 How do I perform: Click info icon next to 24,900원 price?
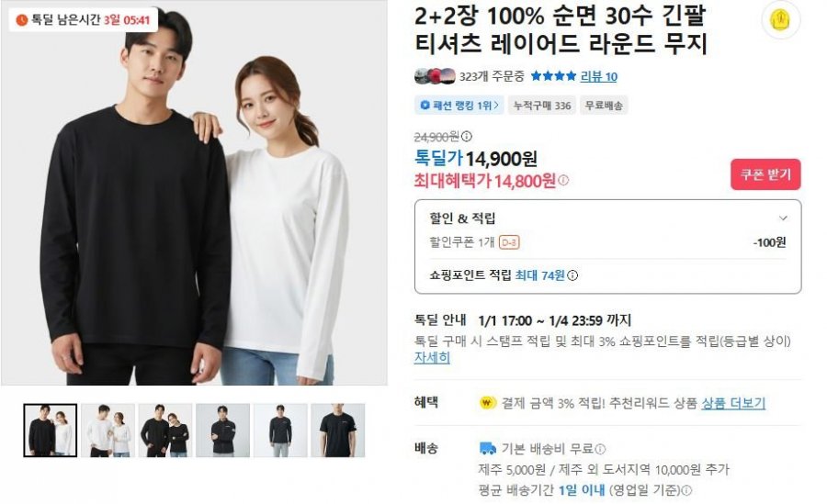467,137
